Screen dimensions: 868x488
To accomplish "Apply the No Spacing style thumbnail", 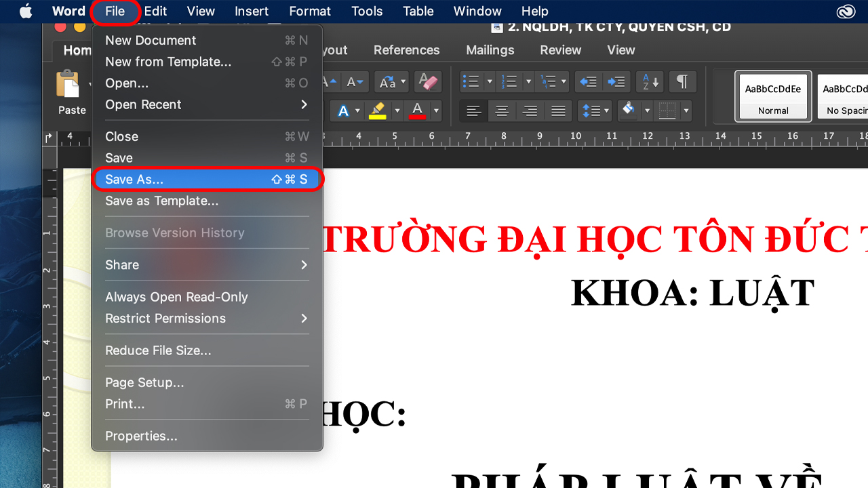I will [x=843, y=96].
